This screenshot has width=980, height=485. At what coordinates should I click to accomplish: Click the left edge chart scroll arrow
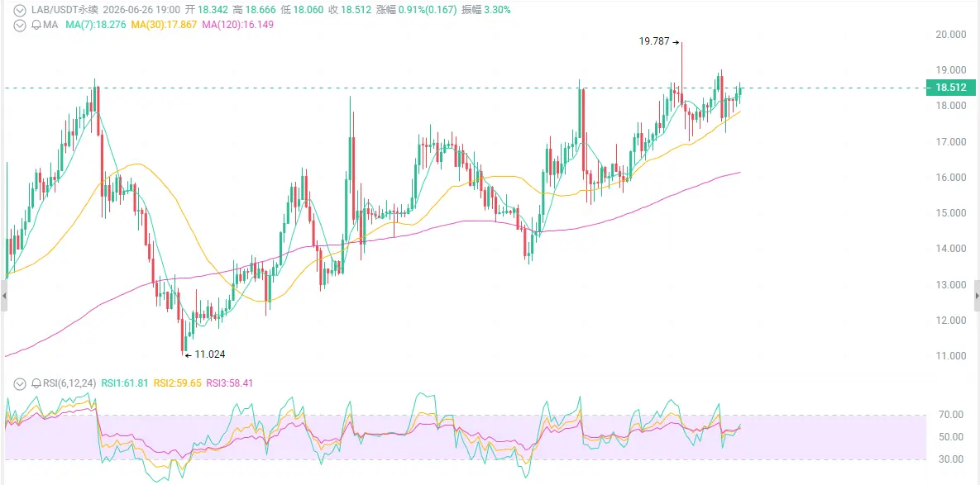(2, 296)
